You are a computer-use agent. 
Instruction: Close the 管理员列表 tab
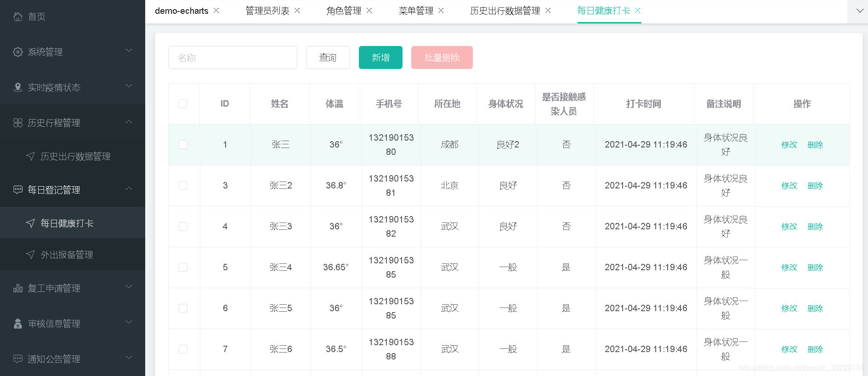coord(297,11)
